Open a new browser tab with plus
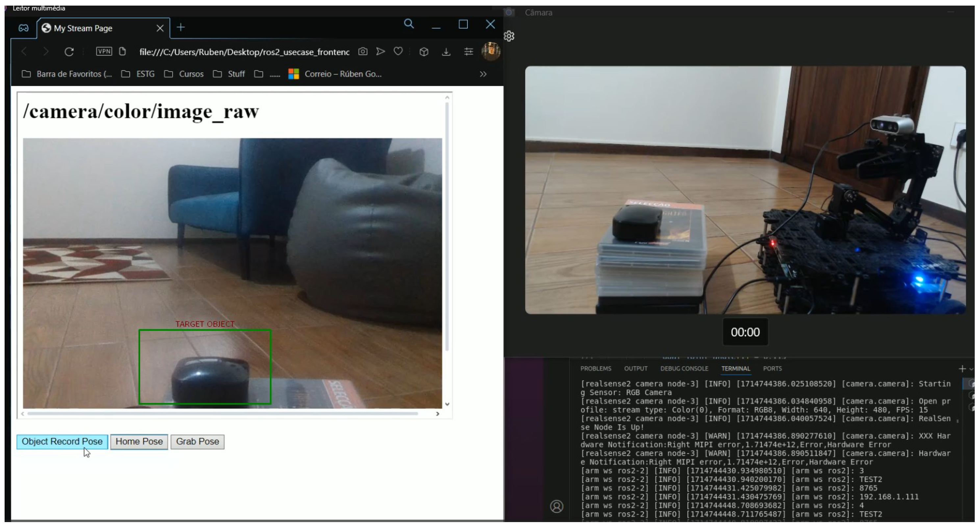Viewport: 980px width, 528px height. pyautogui.click(x=181, y=27)
